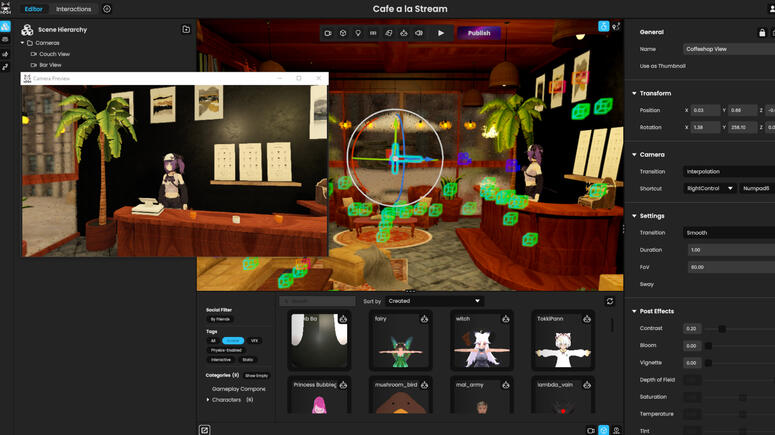
Task: Open the Sort by Created dropdown
Action: tap(434, 301)
